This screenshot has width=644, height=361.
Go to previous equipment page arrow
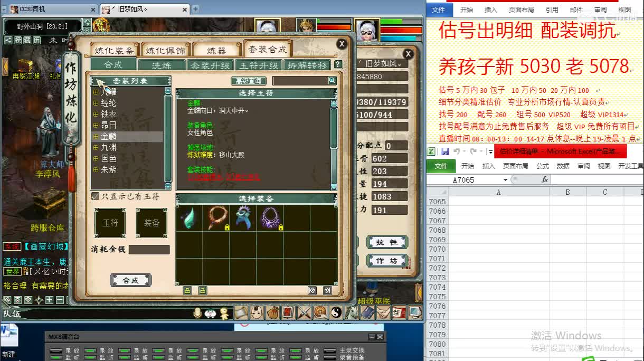(312, 290)
